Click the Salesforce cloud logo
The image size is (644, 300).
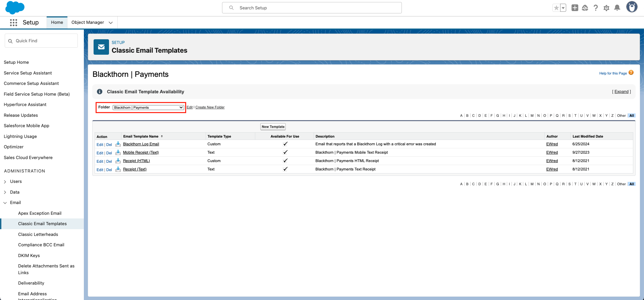tap(15, 7)
